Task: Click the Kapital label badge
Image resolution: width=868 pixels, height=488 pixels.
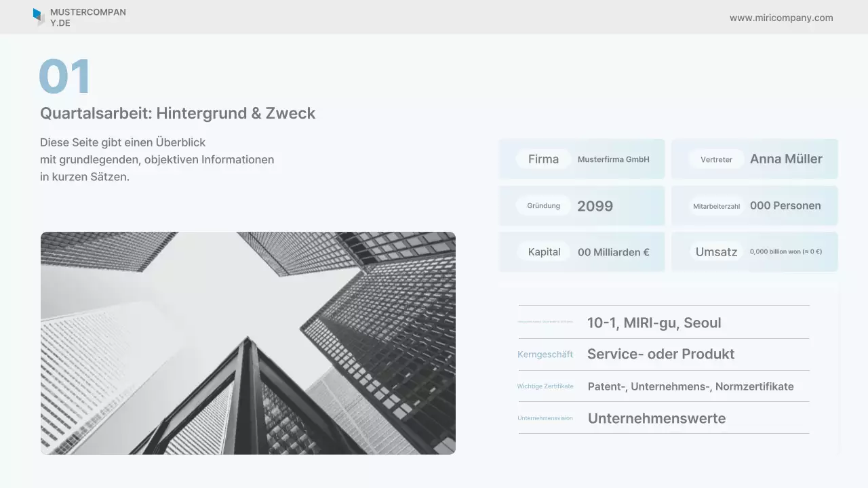Action: pyautogui.click(x=543, y=251)
